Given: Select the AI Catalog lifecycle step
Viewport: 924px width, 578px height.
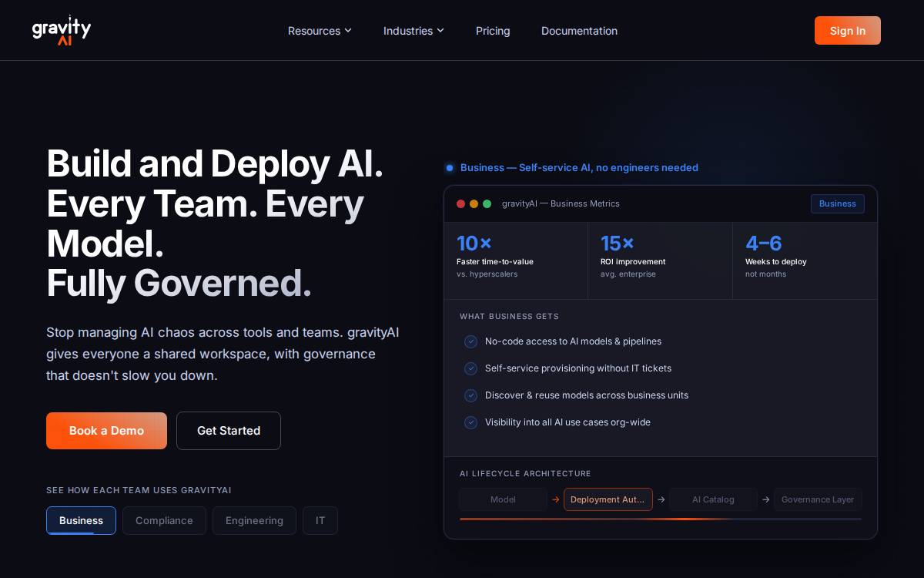Looking at the screenshot, I should pyautogui.click(x=713, y=499).
